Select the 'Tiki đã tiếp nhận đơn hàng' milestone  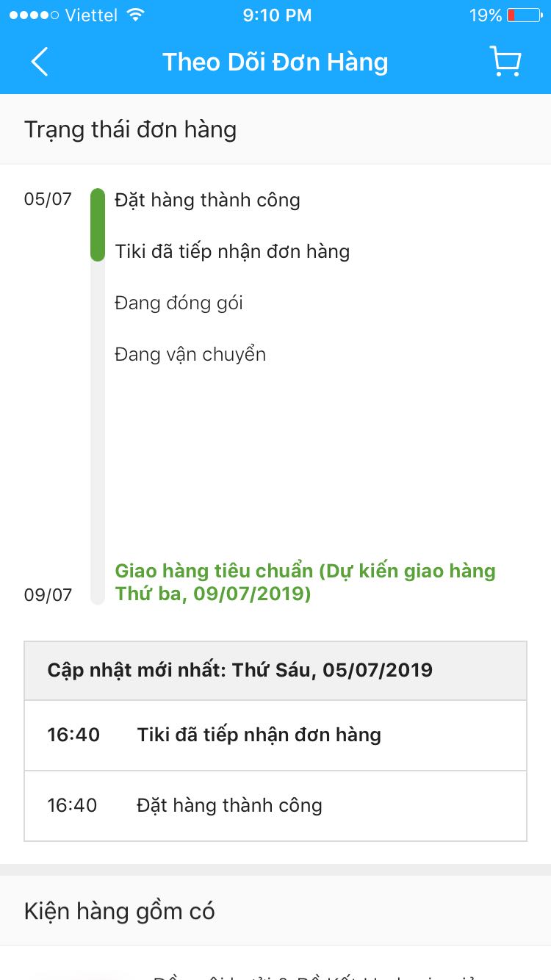[232, 251]
